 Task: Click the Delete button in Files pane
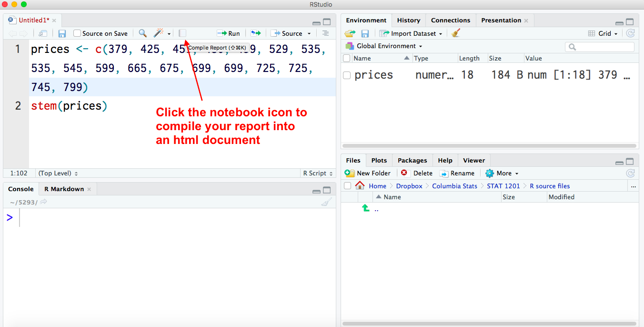coord(417,173)
